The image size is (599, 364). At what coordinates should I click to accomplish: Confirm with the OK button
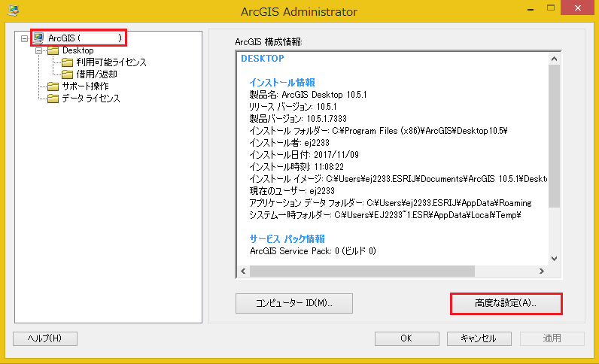pyautogui.click(x=406, y=338)
